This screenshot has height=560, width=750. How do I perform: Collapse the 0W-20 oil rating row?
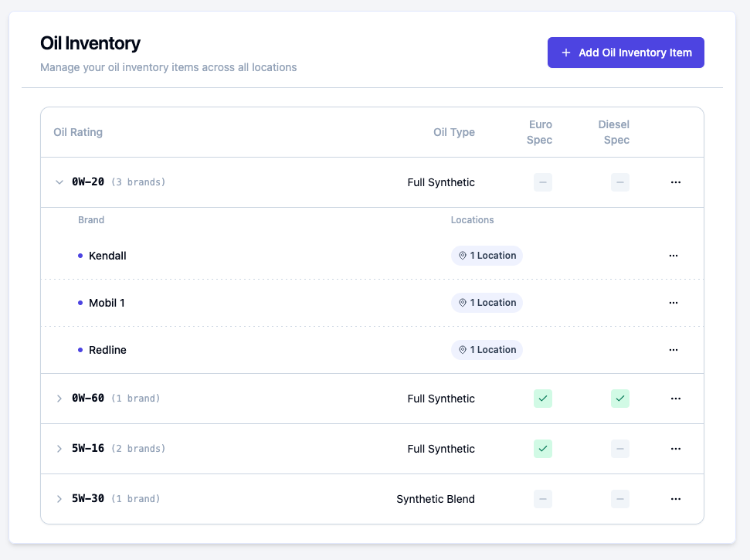pyautogui.click(x=59, y=182)
